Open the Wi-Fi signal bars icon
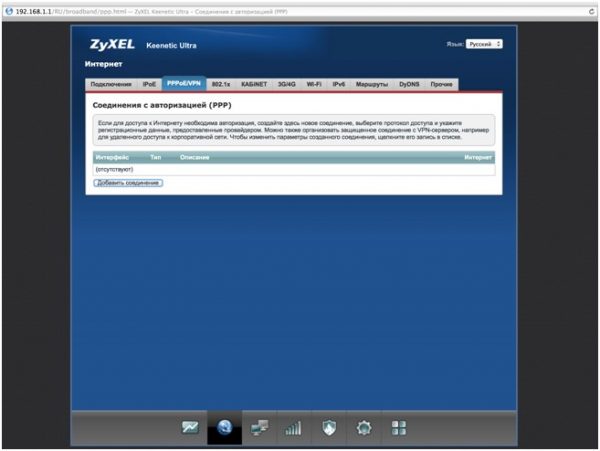600x451 pixels. coord(293,428)
